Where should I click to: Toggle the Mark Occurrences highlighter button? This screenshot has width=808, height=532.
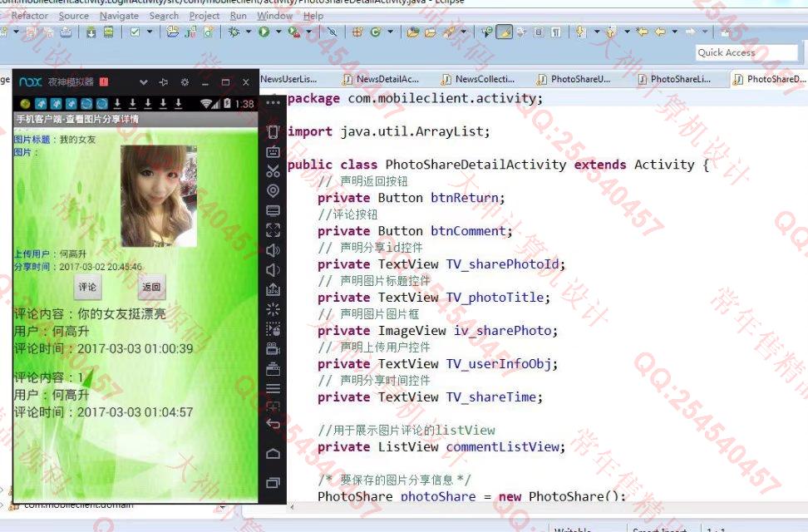(x=505, y=32)
